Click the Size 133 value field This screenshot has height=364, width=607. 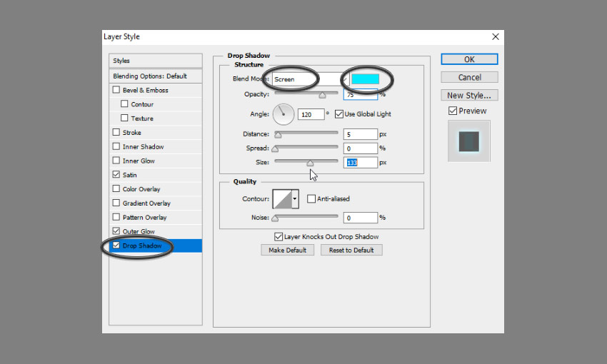click(x=361, y=163)
